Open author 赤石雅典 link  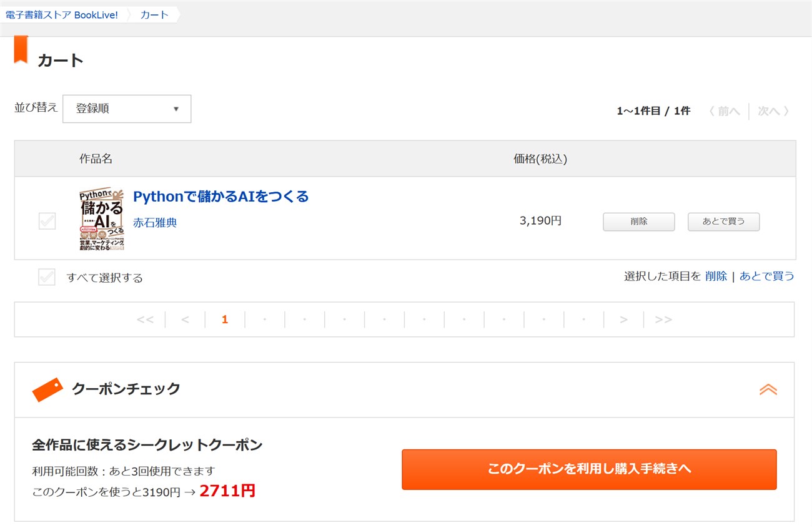[x=155, y=223]
